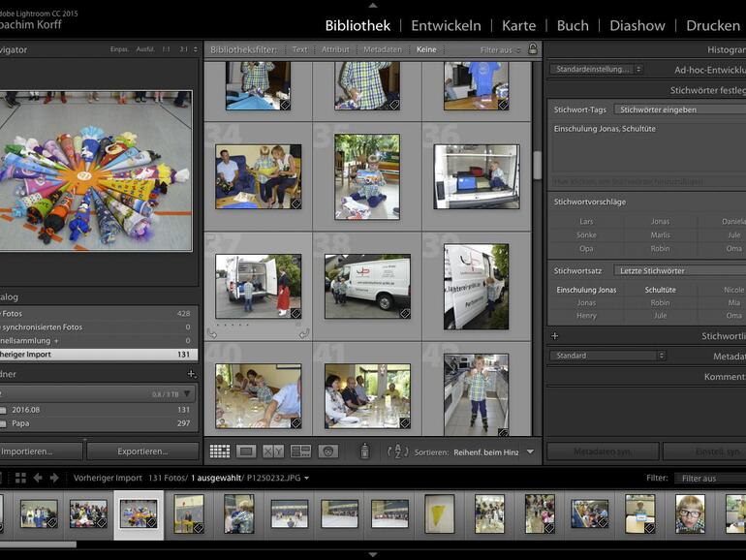The width and height of the screenshot is (746, 560).
Task: Open Compare view (XY) icon
Action: pyautogui.click(x=273, y=451)
